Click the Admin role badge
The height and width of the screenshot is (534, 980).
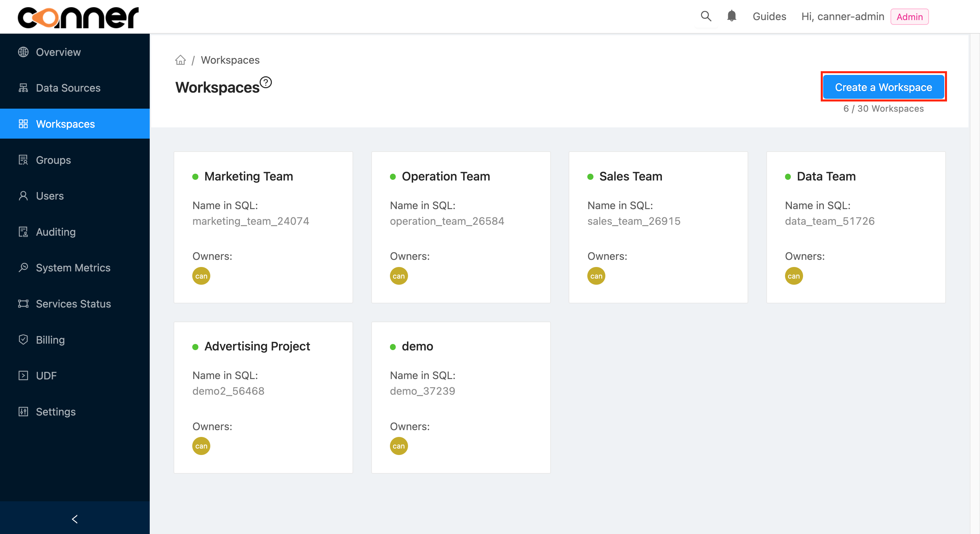point(909,17)
